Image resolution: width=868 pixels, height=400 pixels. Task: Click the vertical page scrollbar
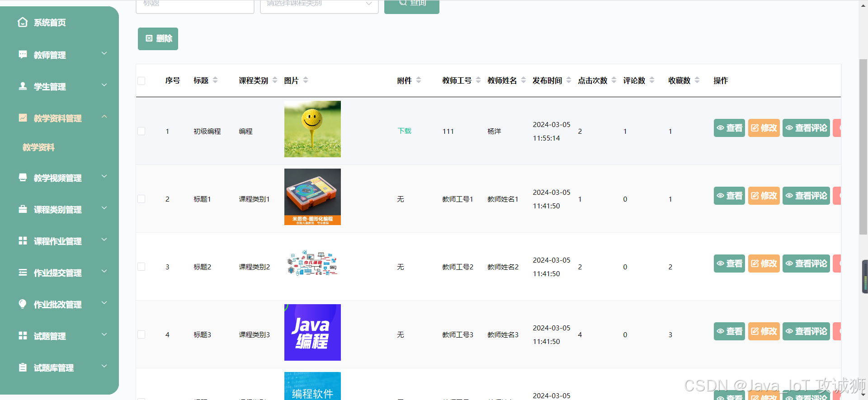point(863,147)
